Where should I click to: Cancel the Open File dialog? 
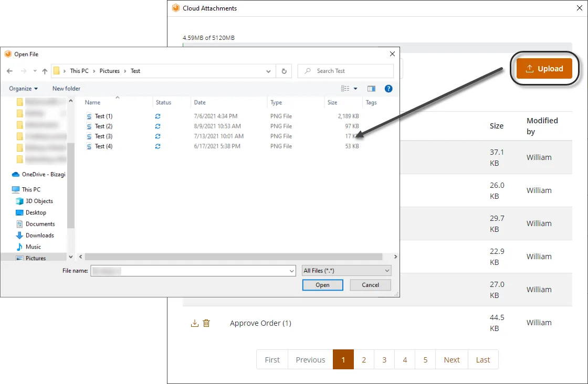click(x=371, y=285)
